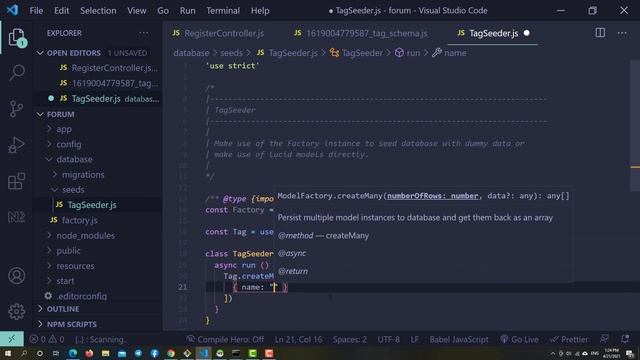
Task: Expand the migrations folder
Action: point(83,175)
